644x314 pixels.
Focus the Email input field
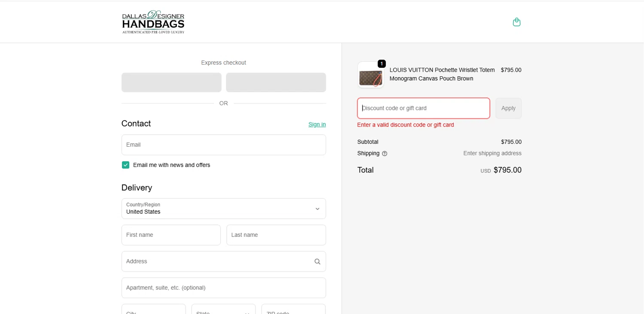tap(224, 145)
